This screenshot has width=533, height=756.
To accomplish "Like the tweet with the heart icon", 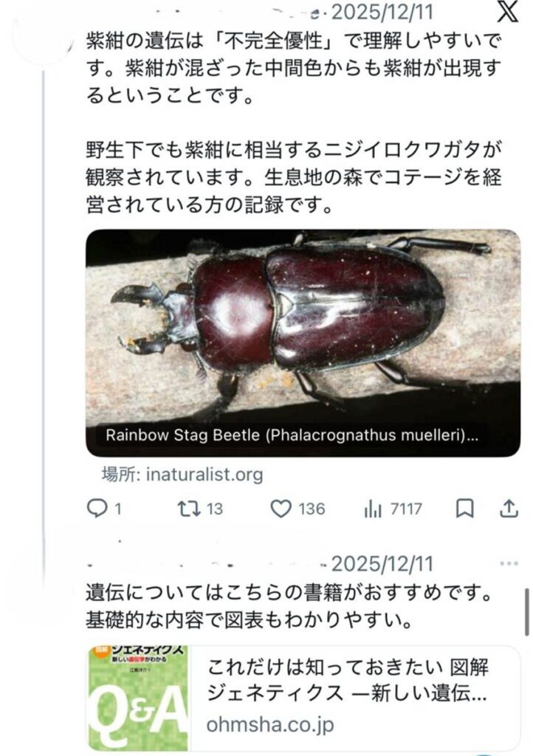I will tap(281, 509).
